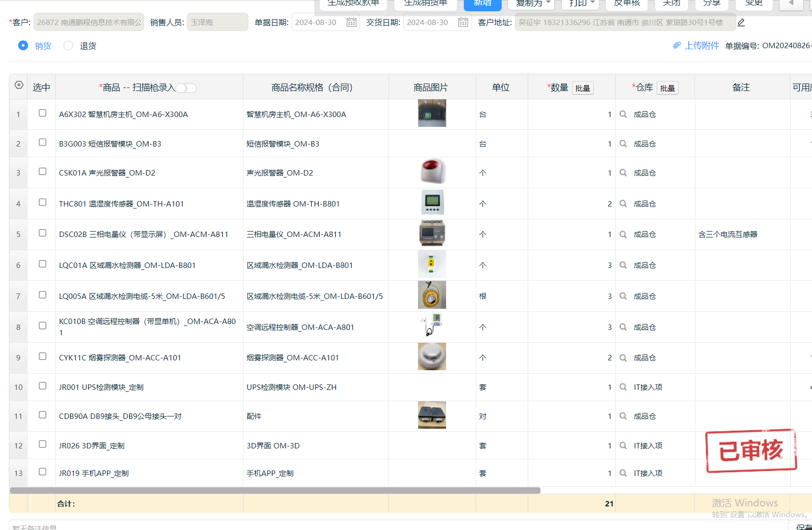Viewport: 812px width, 530px height.
Task: Search warehouse for 智慧机房主机 row
Action: [623, 114]
